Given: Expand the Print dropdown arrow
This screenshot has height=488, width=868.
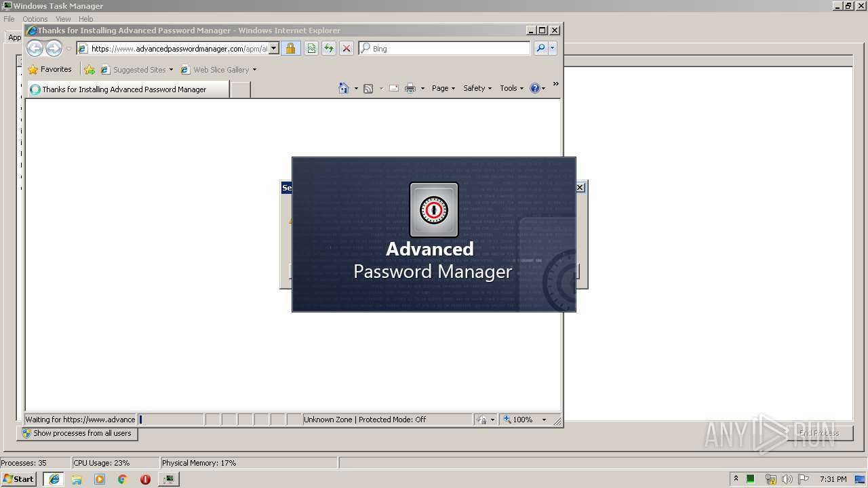Looking at the screenshot, I should (x=422, y=89).
